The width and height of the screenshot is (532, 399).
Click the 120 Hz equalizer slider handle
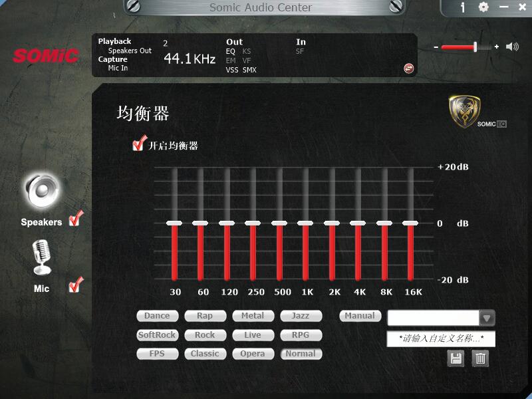click(x=227, y=223)
